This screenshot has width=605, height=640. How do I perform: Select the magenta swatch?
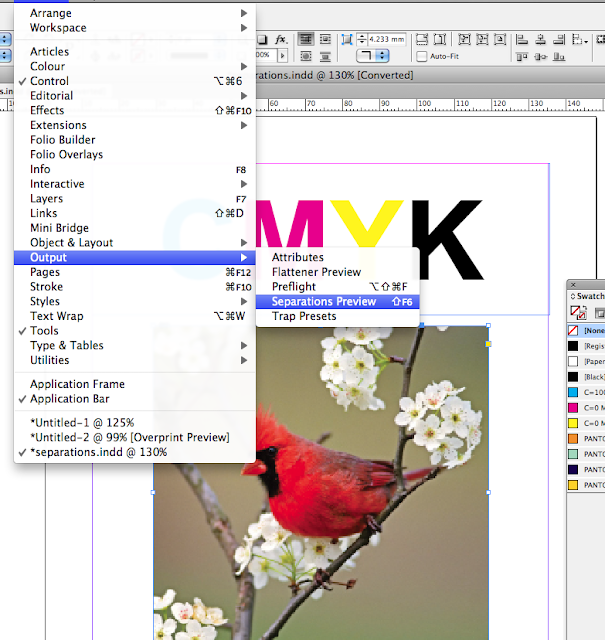tap(586, 408)
